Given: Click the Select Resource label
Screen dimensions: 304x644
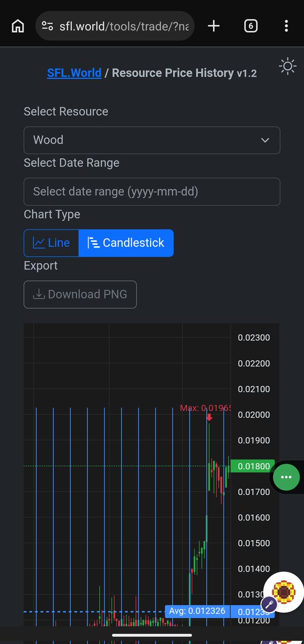Looking at the screenshot, I should (x=66, y=112).
